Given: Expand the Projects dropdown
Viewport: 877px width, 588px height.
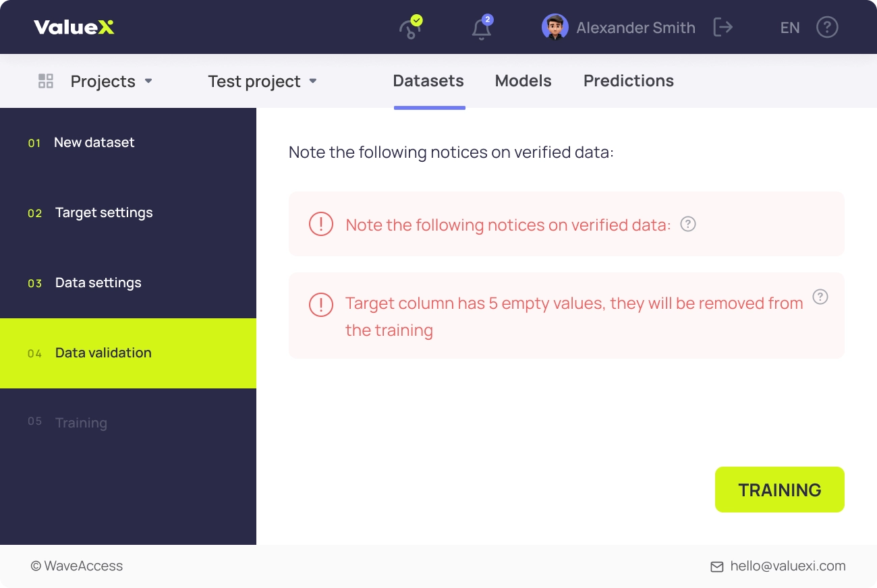Looking at the screenshot, I should [x=112, y=81].
